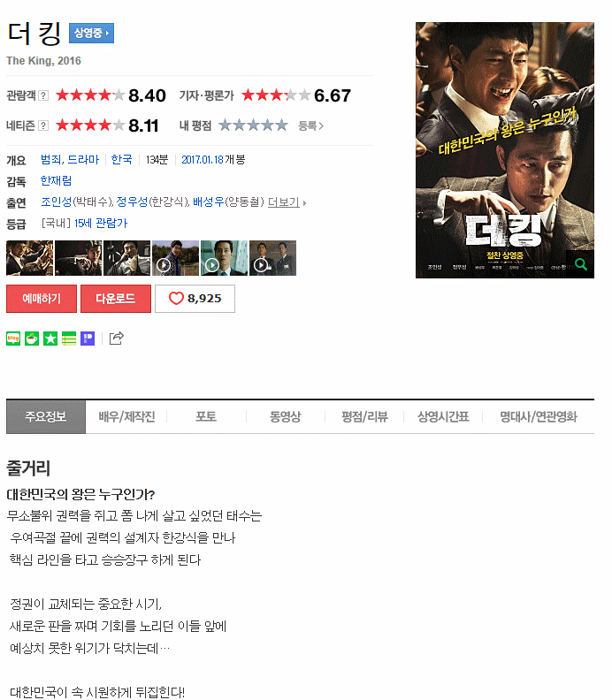
Task: Open 등록 to register rating
Action: click(x=311, y=126)
